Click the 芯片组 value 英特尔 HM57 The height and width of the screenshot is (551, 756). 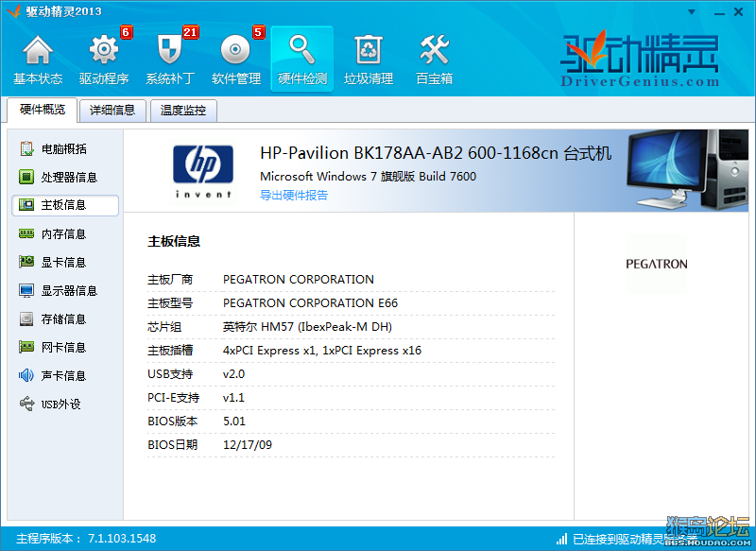tap(308, 327)
